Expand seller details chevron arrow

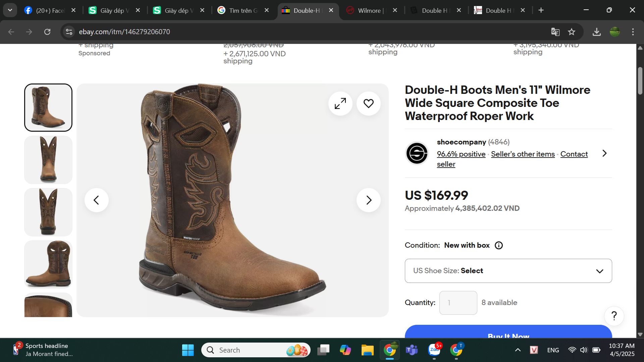(604, 153)
